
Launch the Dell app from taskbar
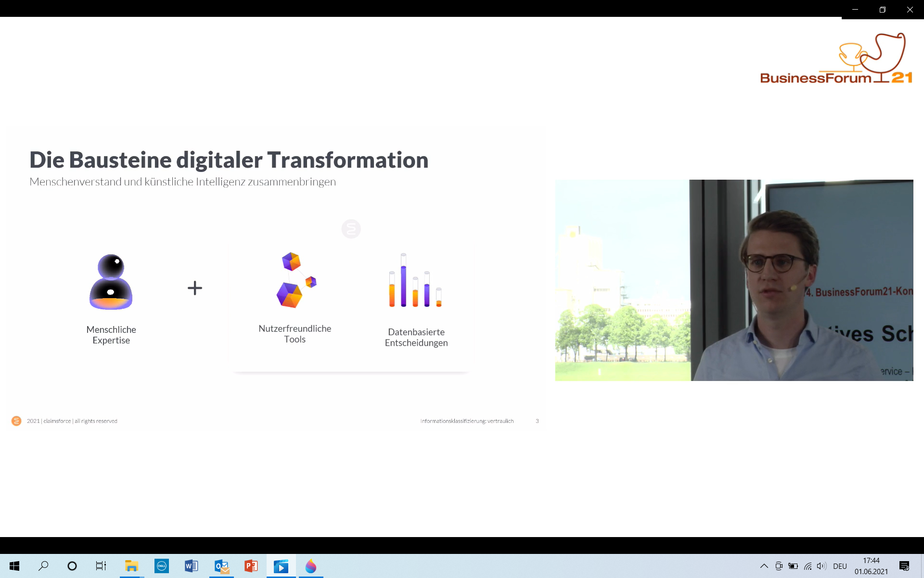(x=162, y=566)
